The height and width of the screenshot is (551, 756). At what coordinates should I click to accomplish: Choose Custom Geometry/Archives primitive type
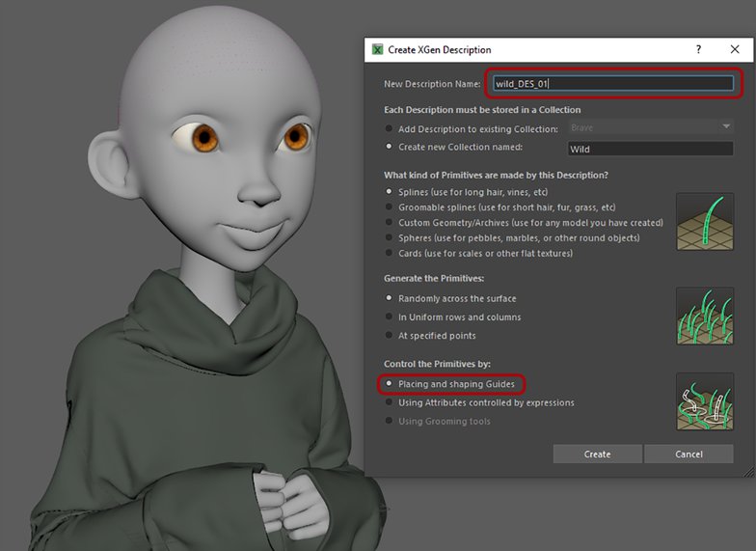[x=390, y=223]
